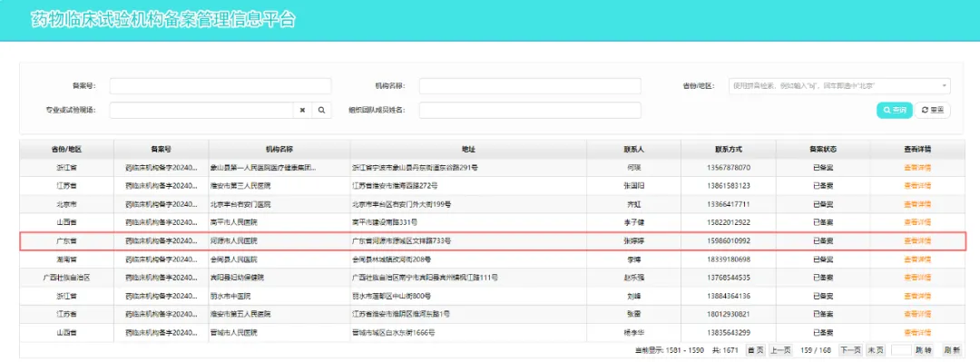The height and width of the screenshot is (362, 980).
Task: Click the page number input box
Action: pyautogui.click(x=901, y=350)
